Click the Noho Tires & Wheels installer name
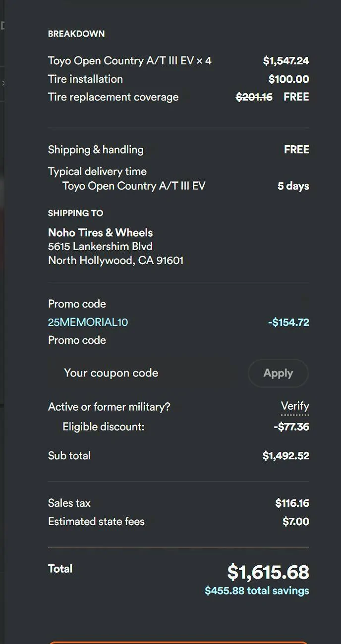The image size is (341, 644). tap(100, 233)
